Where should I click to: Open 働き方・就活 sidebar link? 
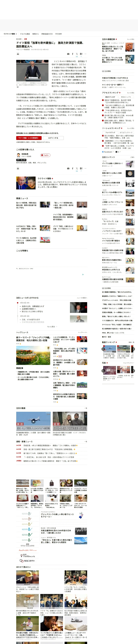[x=106, y=337]
